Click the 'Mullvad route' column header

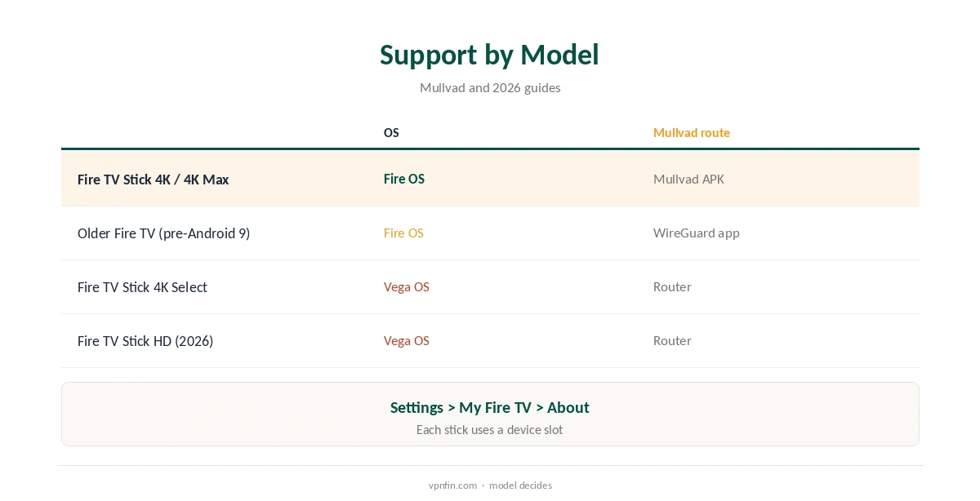pos(691,132)
